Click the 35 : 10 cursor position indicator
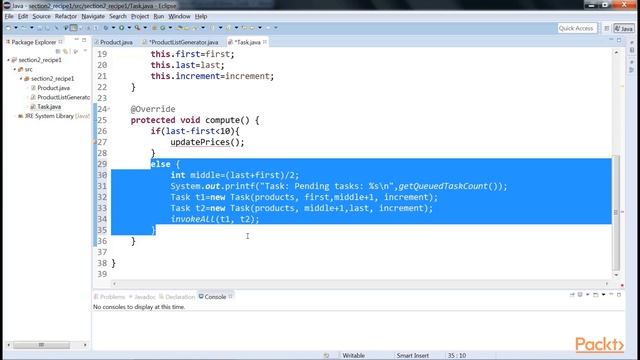Image resolution: width=640 pixels, height=360 pixels. [x=457, y=356]
